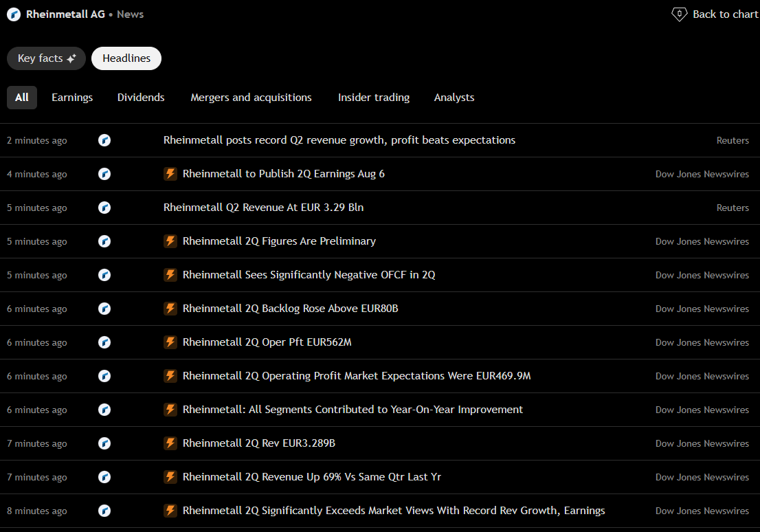Click Rheinmetall logo in 'Figures Are Preliminary' row

coord(104,241)
